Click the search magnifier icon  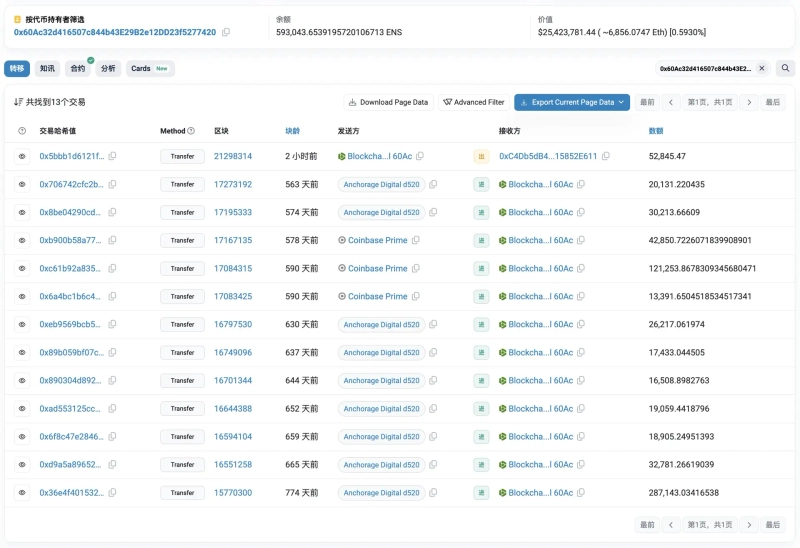click(x=786, y=69)
